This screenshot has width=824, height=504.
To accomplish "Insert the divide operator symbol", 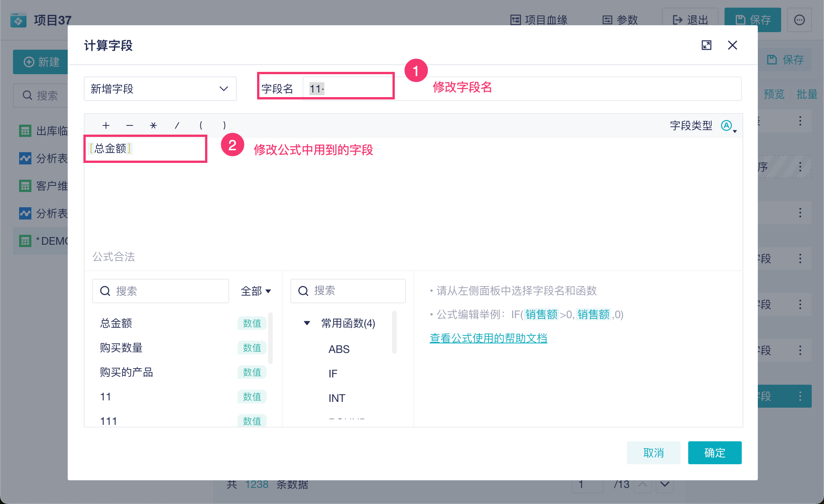I will click(177, 125).
